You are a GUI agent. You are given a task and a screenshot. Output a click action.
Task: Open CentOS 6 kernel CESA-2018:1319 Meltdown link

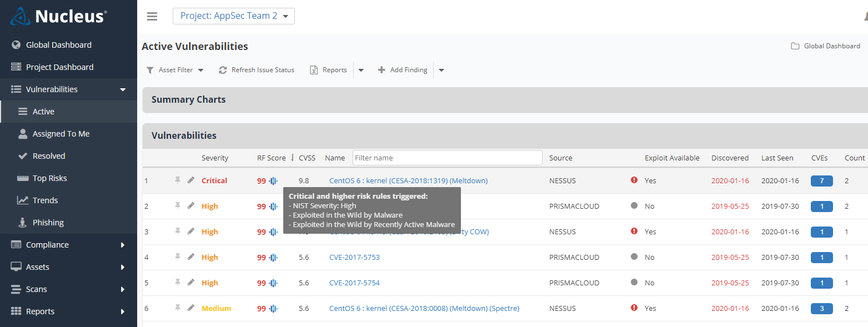tap(409, 181)
